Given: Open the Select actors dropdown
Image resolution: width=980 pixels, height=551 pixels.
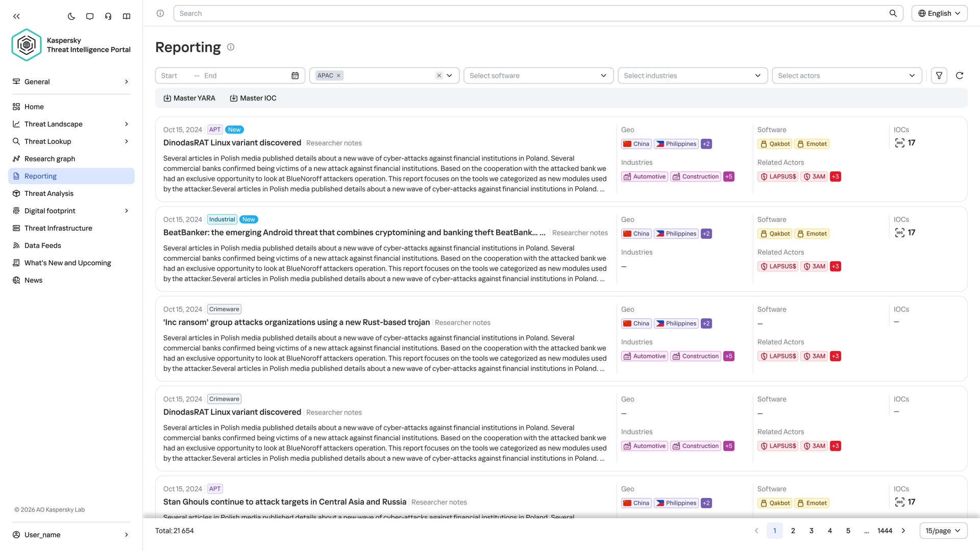Looking at the screenshot, I should pos(847,76).
